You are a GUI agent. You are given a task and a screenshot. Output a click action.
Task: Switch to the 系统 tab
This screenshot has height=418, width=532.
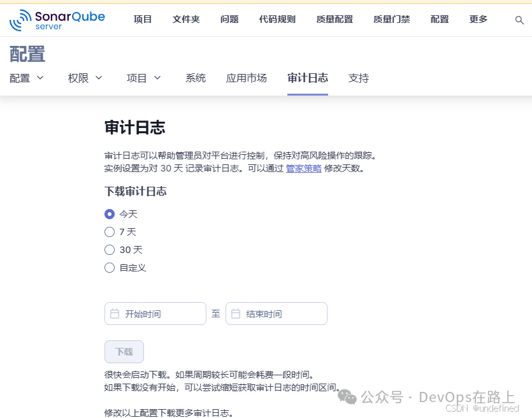click(196, 78)
